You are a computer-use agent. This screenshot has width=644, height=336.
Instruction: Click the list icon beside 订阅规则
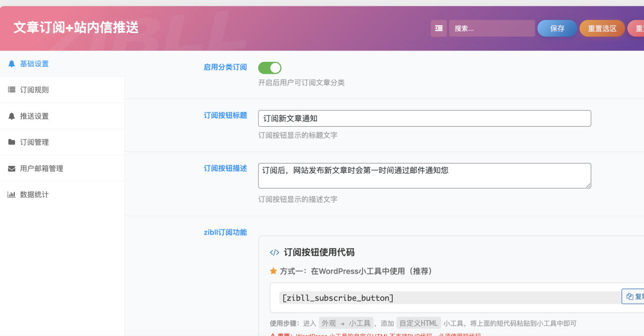click(x=12, y=90)
